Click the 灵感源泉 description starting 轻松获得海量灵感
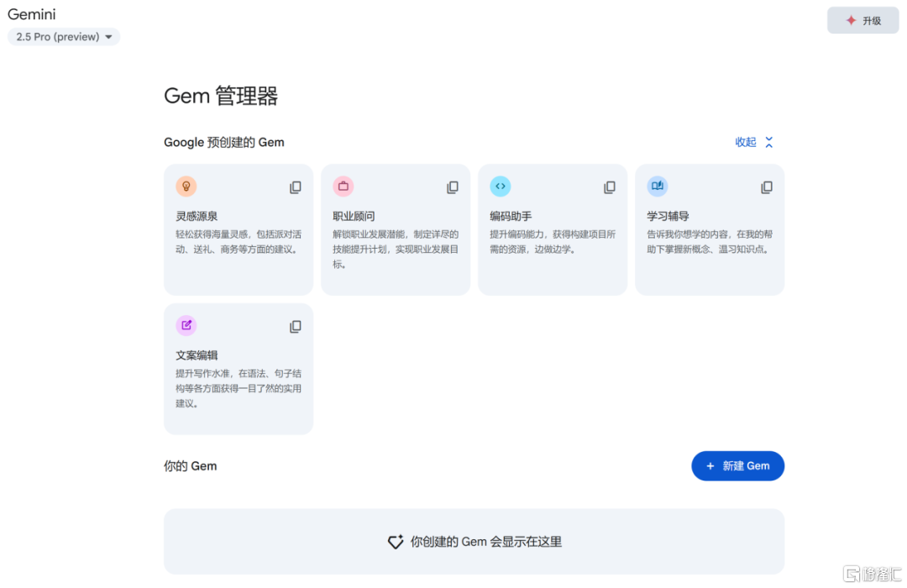 click(x=239, y=242)
